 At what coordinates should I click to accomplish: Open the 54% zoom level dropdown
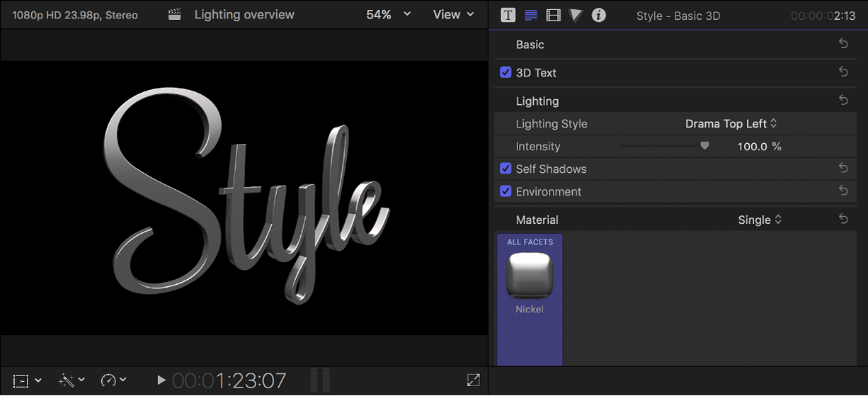tap(388, 14)
